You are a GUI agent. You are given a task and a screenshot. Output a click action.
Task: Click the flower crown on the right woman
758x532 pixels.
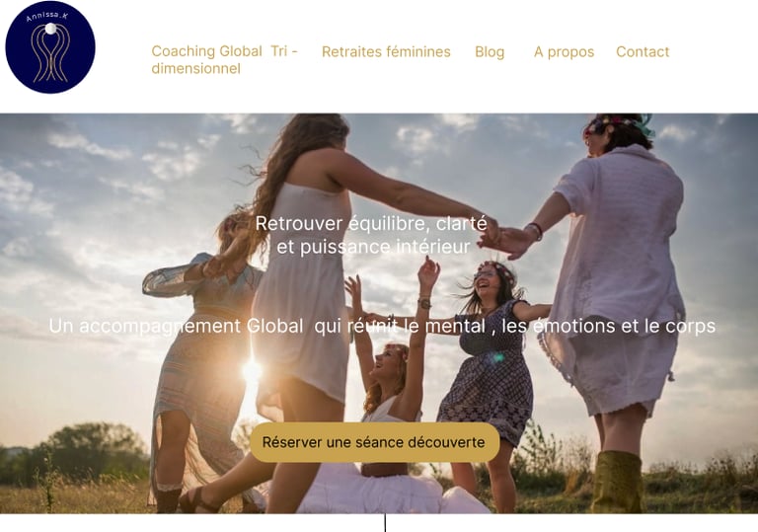pyautogui.click(x=621, y=122)
